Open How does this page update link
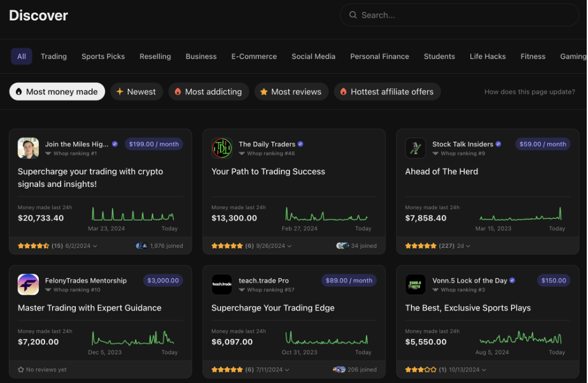 529,91
